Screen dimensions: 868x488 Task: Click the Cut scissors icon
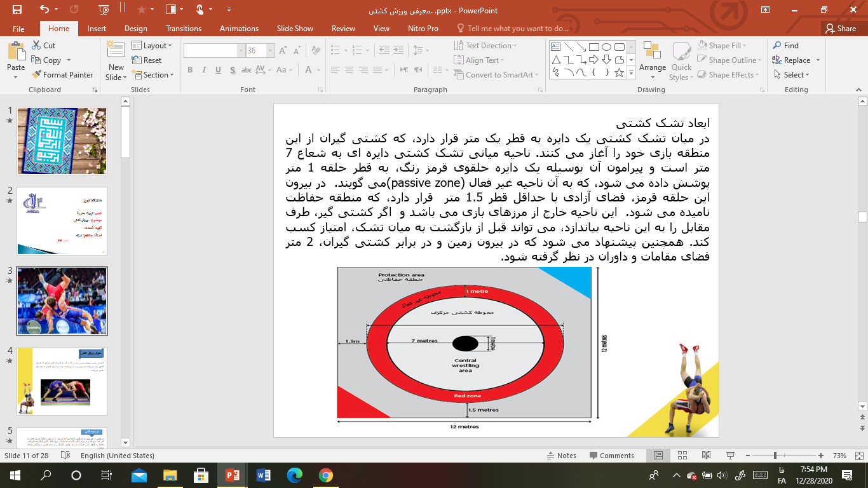pyautogui.click(x=37, y=46)
